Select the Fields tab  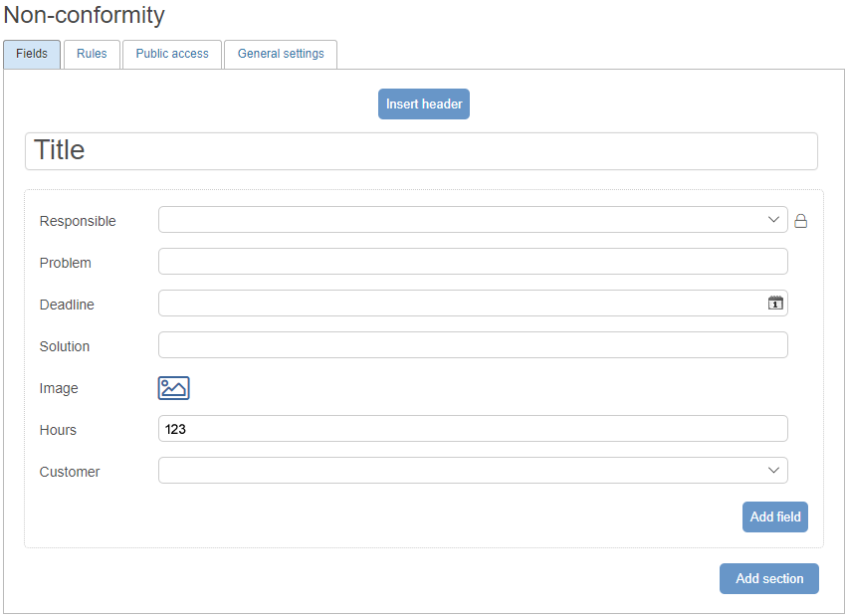point(32,54)
